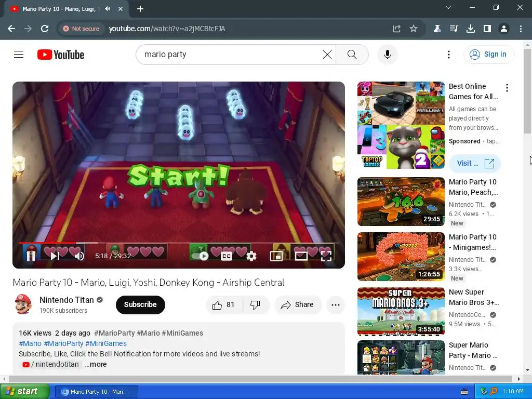This screenshot has width=532, height=399.
Task: Activate miniplayer mode
Action: [276, 256]
